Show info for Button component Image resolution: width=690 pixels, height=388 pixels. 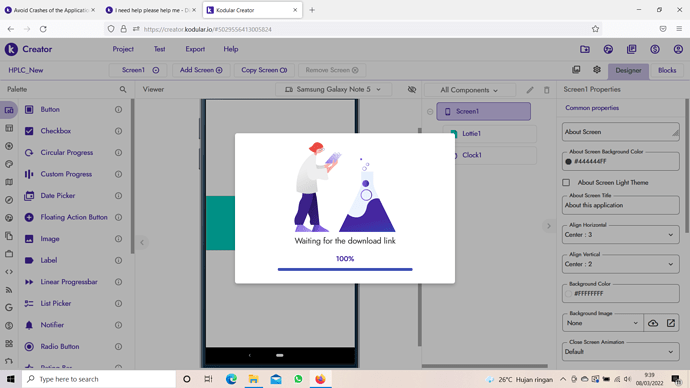(118, 110)
